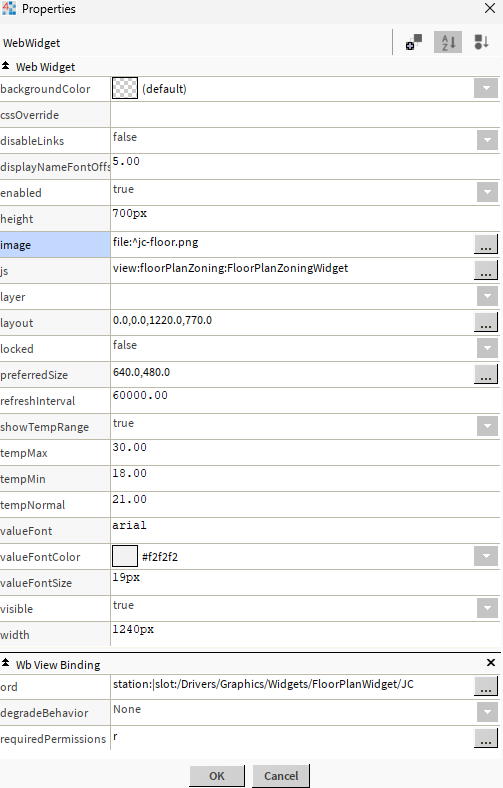Open the enabled dropdown arrow
Screen dimensions: 503x788
pos(487,192)
